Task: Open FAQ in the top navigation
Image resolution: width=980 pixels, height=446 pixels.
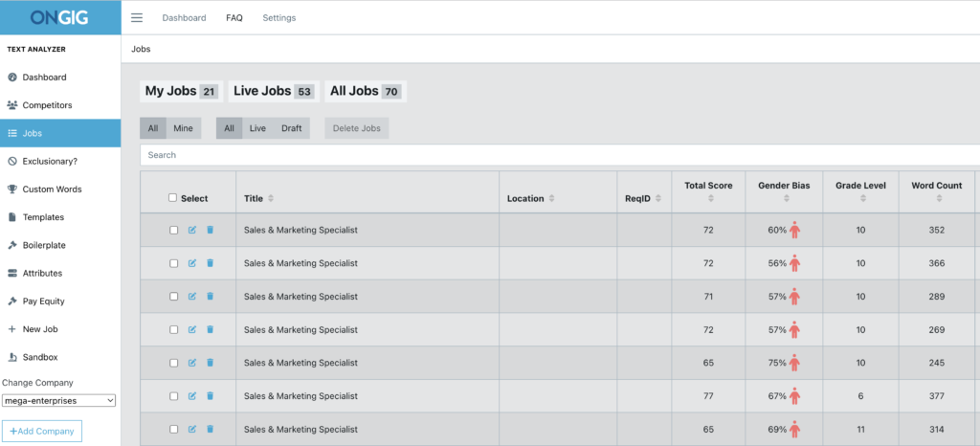Action: (234, 18)
